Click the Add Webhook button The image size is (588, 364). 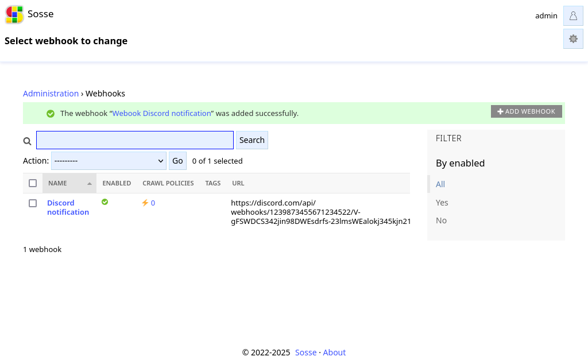(526, 111)
